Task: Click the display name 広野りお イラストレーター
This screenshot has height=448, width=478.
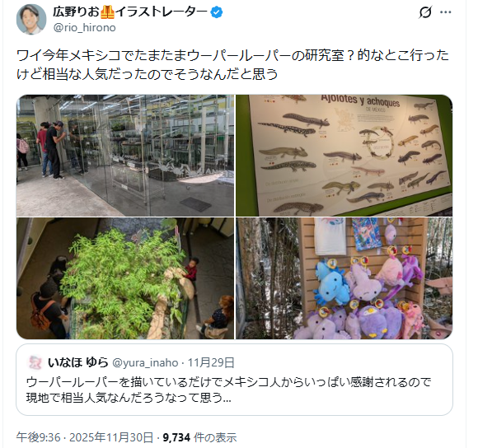Action: [x=130, y=12]
